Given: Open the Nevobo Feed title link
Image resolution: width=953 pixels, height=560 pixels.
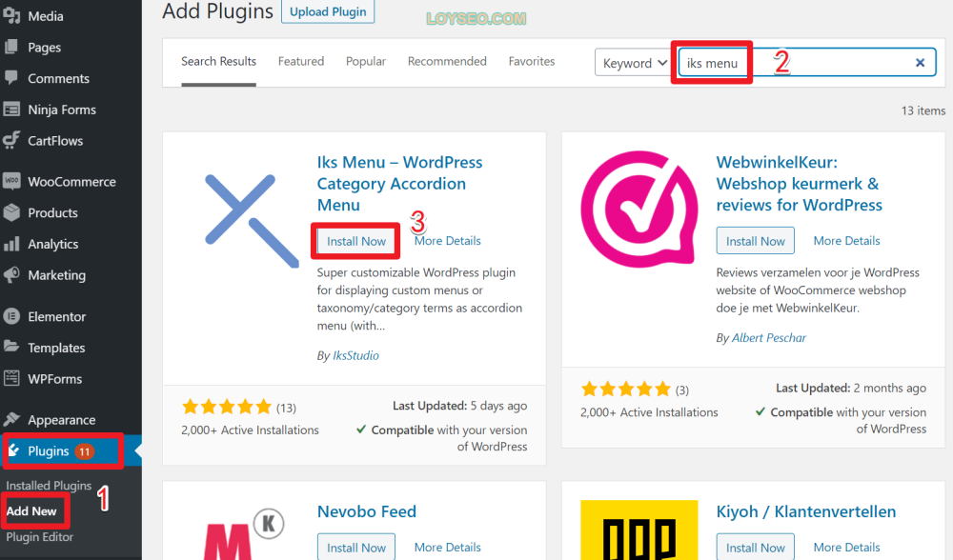Looking at the screenshot, I should tap(367, 511).
